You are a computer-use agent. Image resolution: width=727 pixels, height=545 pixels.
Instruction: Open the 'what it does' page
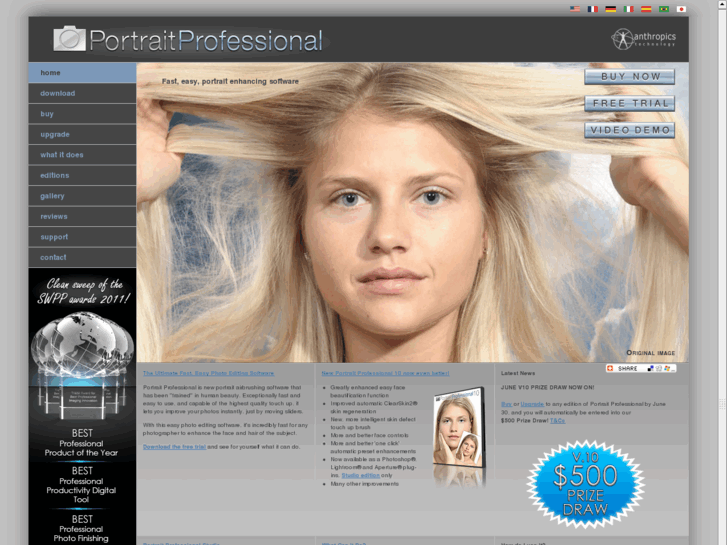point(82,155)
